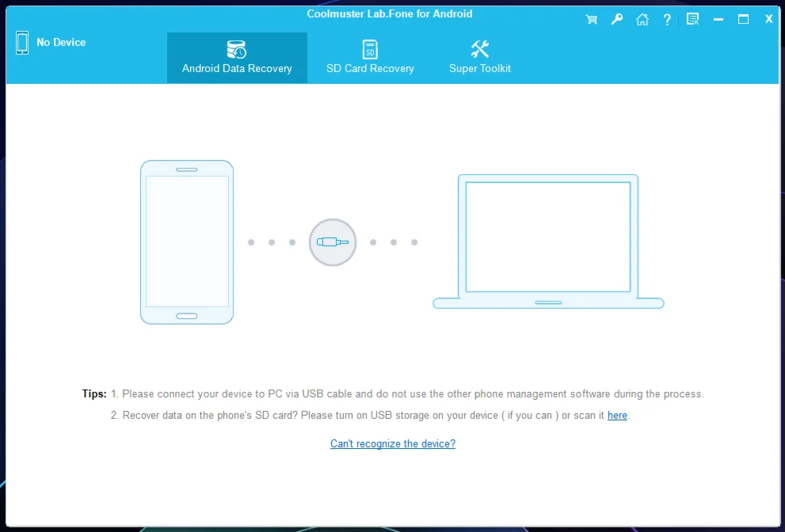Screen dimensions: 785x532
Task: Click the laptop illustration
Action: [548, 241]
